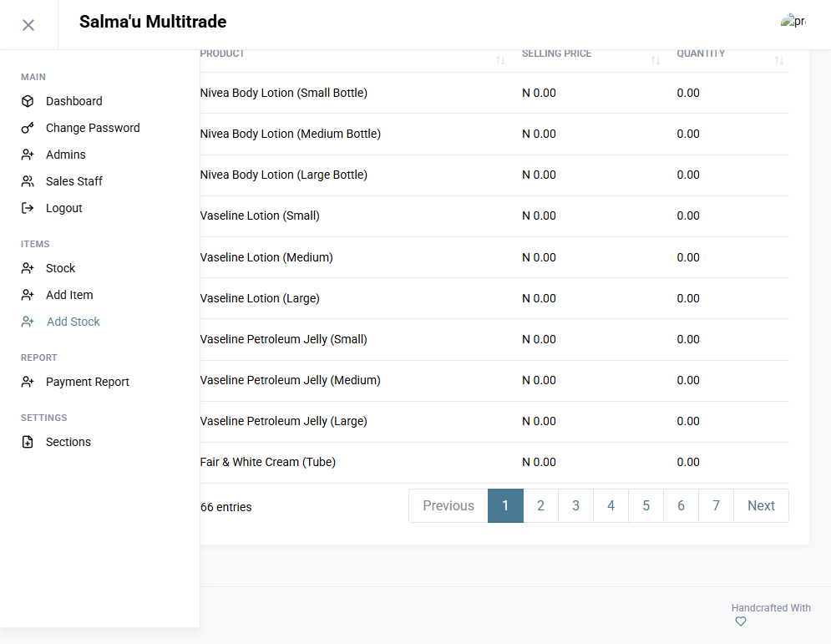Select Vaseline Petroleum Jelly (Medium) row
Viewport: 831px width, 644px height.
click(494, 380)
